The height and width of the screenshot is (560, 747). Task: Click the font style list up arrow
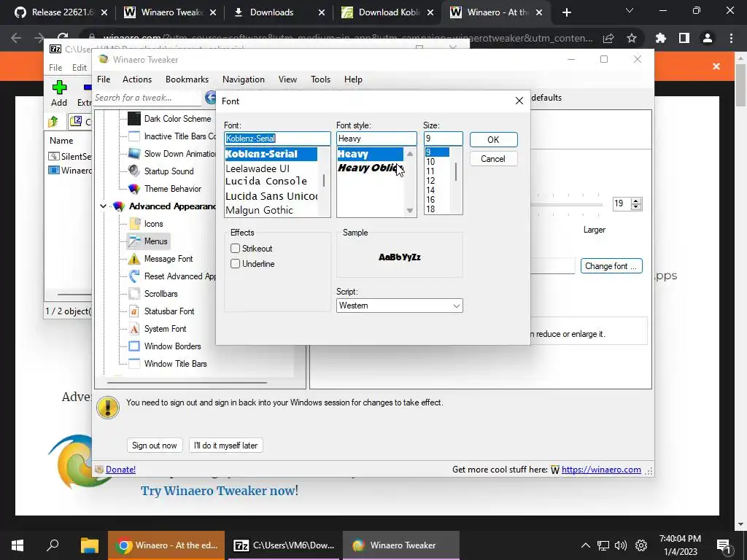coord(410,154)
